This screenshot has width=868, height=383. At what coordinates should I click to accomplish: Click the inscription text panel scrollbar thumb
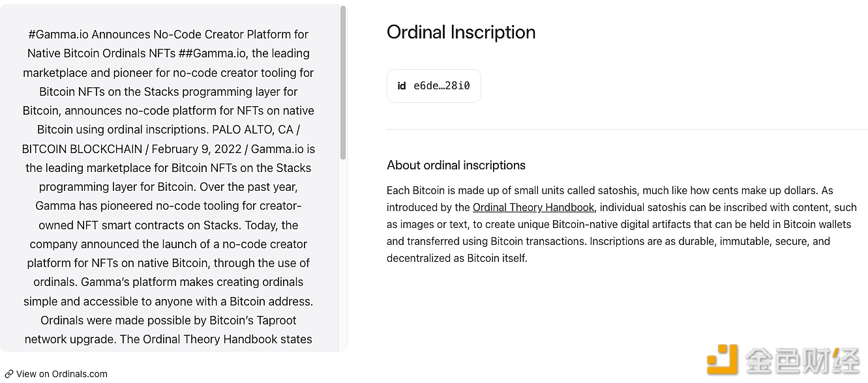point(343,83)
